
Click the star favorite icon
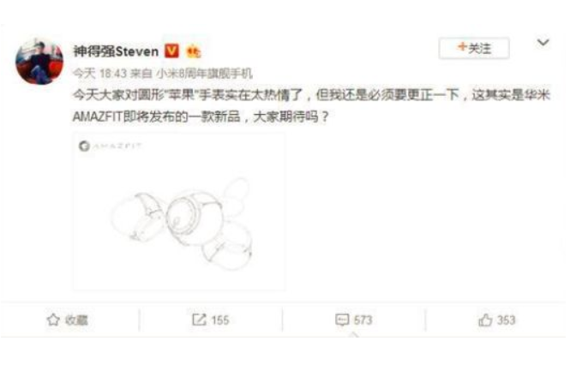53,320
